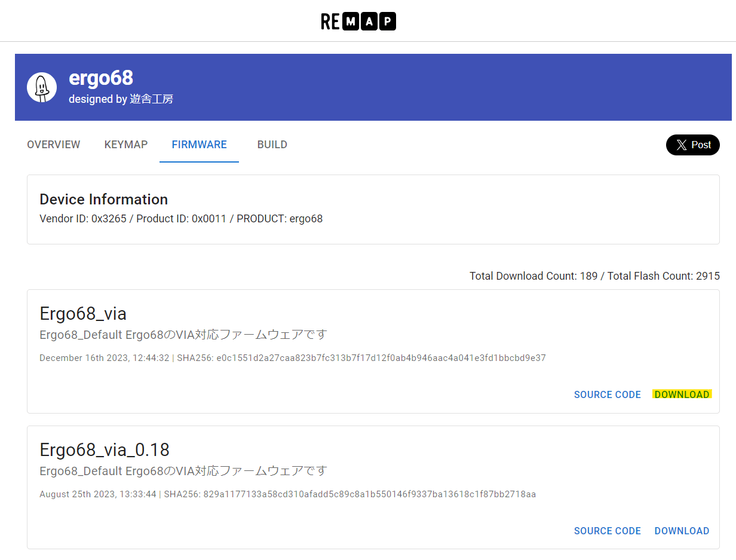The image size is (736, 560).
Task: Open SOURCE CODE for Ergo68_via
Action: tap(608, 394)
